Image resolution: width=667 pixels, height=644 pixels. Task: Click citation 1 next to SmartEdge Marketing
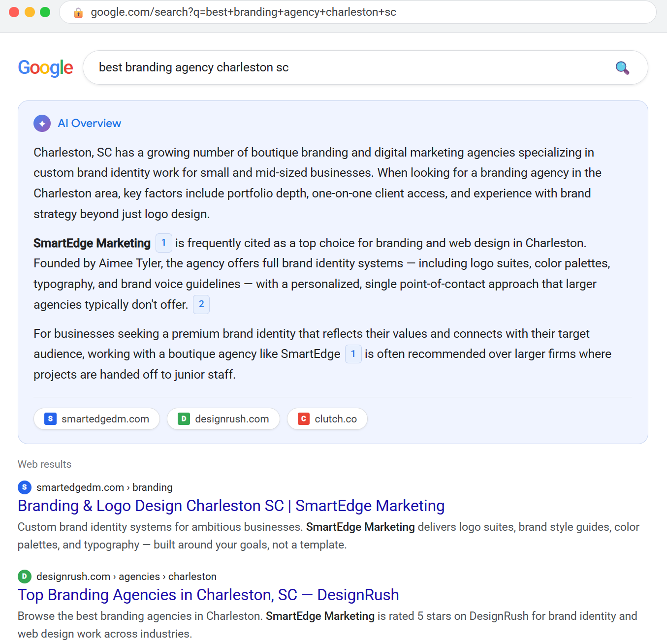[164, 243]
